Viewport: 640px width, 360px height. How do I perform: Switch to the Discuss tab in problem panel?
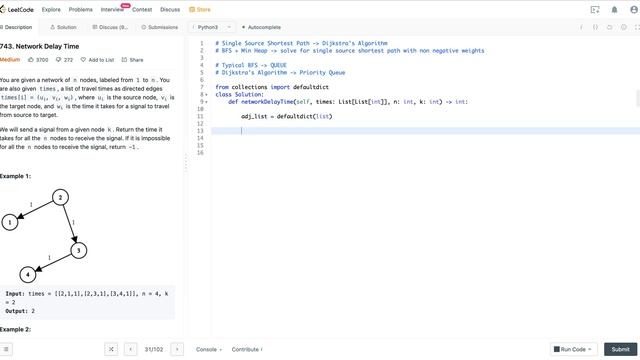point(110,27)
